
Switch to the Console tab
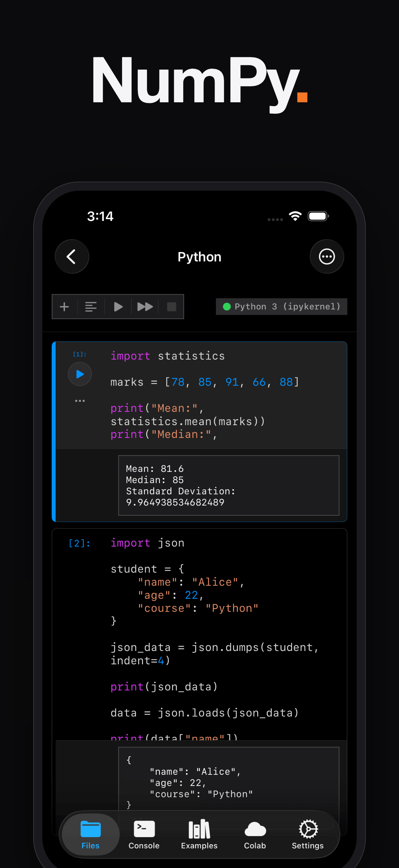tap(144, 835)
